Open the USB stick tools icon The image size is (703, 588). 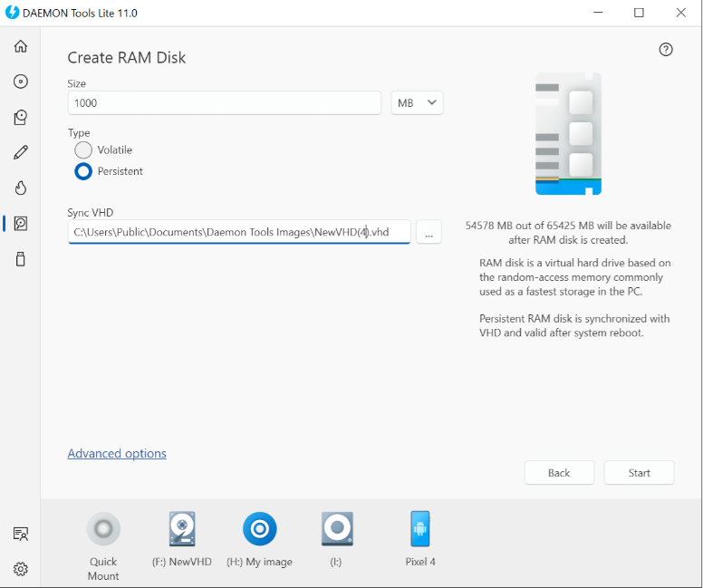pos(21,259)
